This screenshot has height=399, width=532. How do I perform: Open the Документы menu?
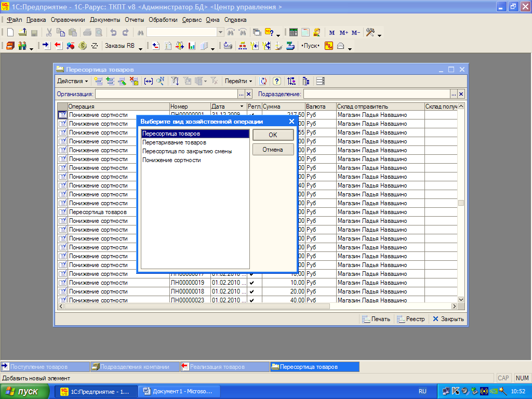(105, 20)
